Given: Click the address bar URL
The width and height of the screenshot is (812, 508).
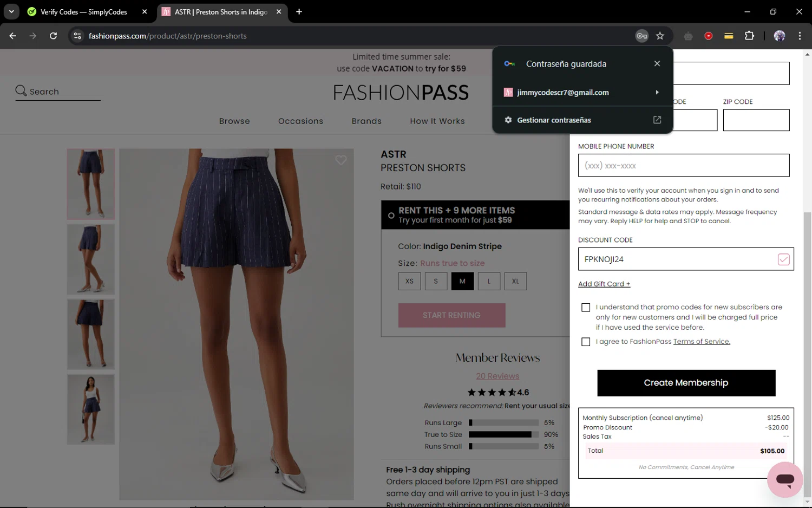Looking at the screenshot, I should (x=168, y=36).
